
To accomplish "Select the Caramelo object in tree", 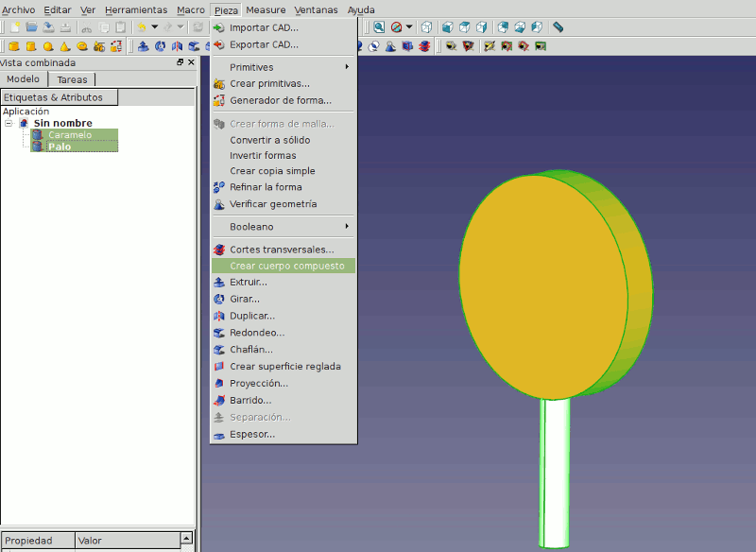I will coord(70,135).
